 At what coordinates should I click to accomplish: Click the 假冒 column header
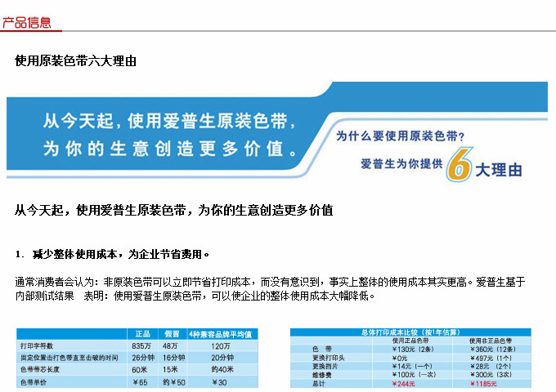tap(172, 334)
